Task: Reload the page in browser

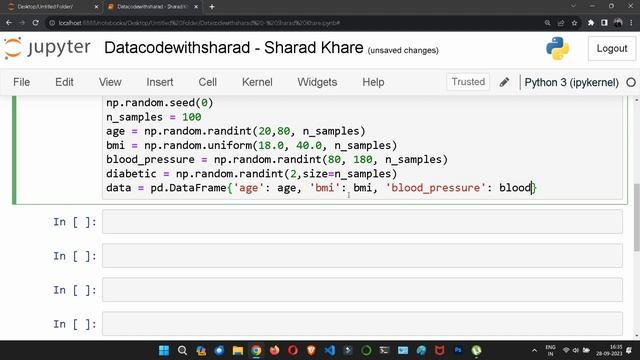Action: (x=36, y=23)
